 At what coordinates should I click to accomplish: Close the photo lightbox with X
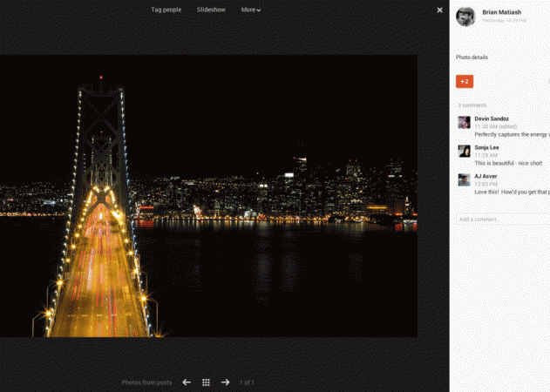(x=439, y=10)
